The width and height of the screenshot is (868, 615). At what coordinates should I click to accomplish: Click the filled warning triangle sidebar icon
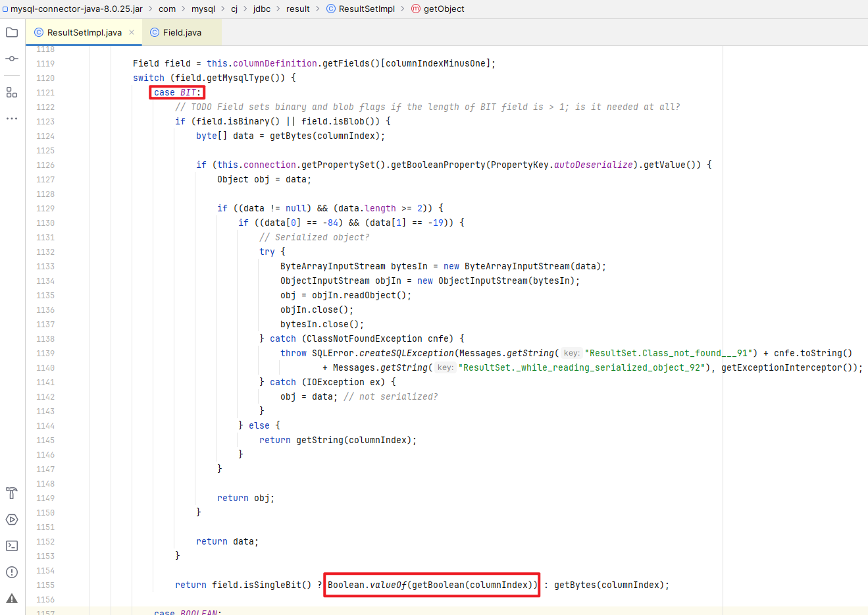tap(12, 599)
